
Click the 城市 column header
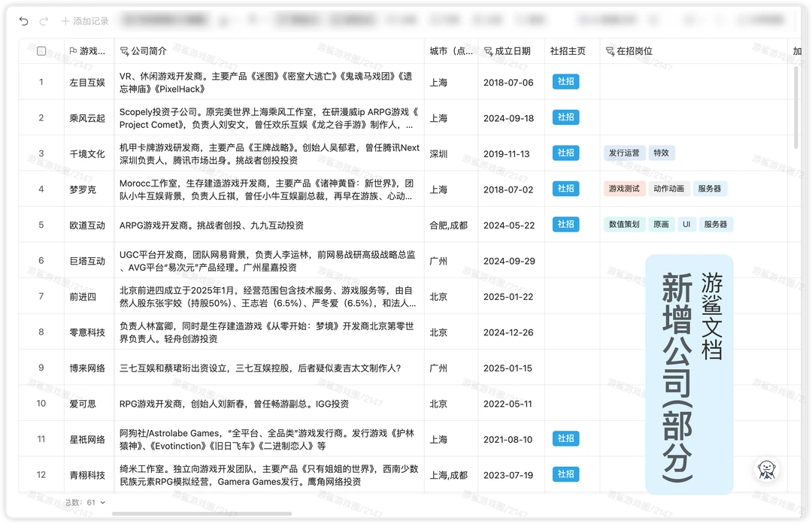coord(450,51)
